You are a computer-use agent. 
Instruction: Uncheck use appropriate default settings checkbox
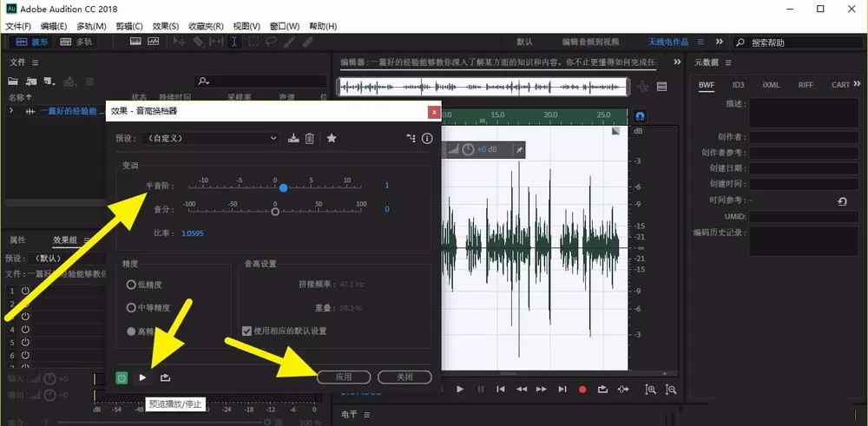(247, 331)
